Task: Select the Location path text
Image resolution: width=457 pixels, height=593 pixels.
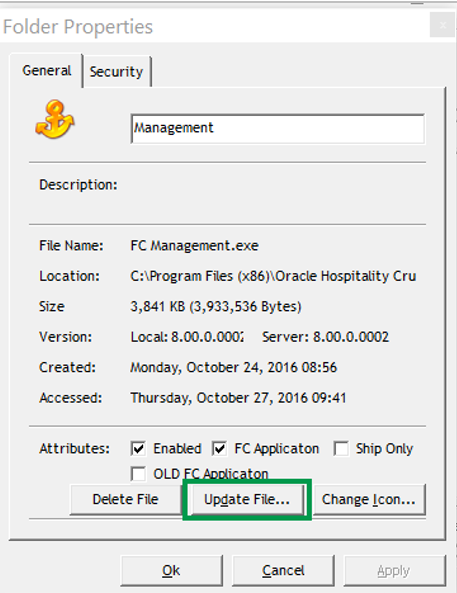Action: pyautogui.click(x=273, y=276)
